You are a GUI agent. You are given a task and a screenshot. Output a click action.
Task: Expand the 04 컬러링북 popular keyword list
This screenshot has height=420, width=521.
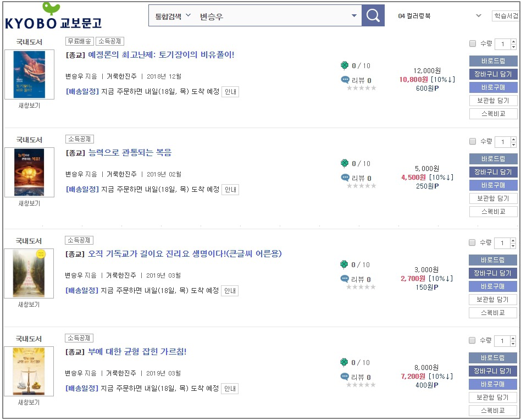[479, 15]
